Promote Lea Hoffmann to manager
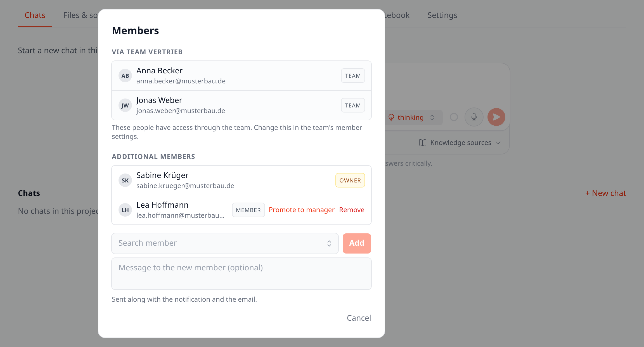The image size is (644, 347). pyautogui.click(x=301, y=210)
